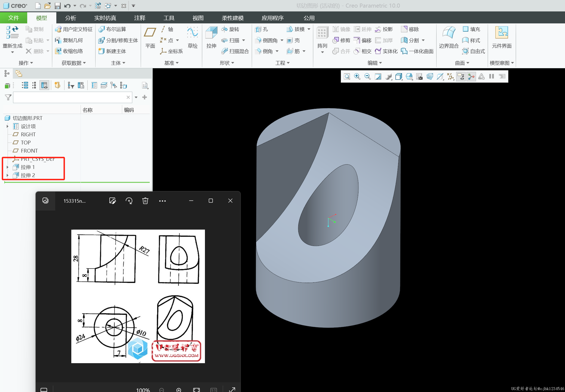Image resolution: width=565 pixels, height=392 pixels.
Task: Click 分割/修剪主体 button
Action: point(118,40)
